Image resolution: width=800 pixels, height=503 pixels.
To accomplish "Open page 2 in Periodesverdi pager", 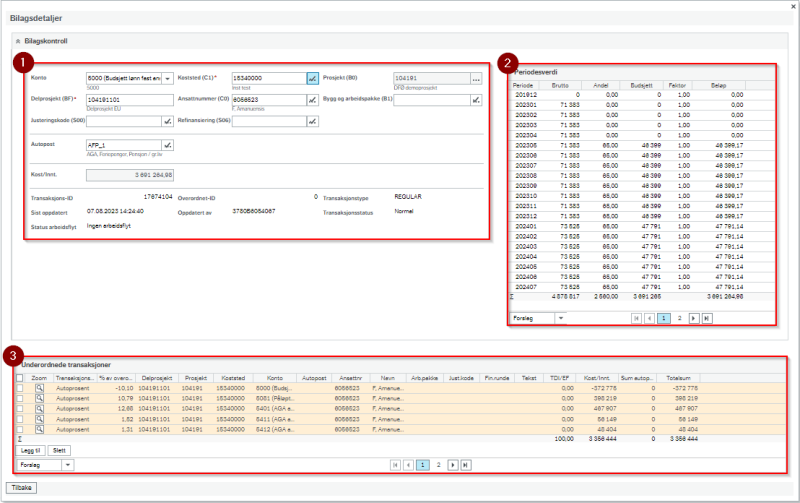I will point(679,318).
